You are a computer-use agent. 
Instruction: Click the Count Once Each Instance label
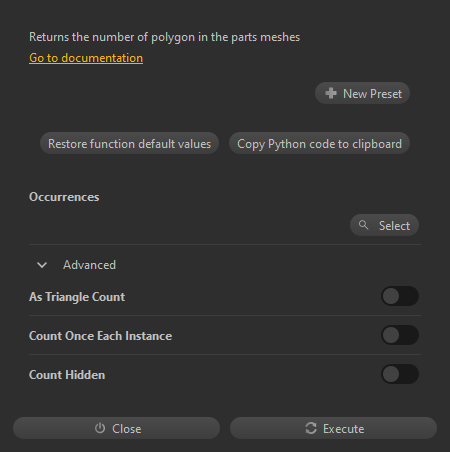coord(100,336)
